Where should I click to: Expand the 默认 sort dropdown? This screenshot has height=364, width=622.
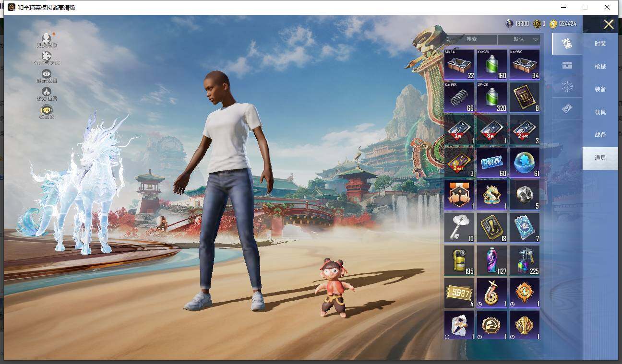tap(519, 39)
